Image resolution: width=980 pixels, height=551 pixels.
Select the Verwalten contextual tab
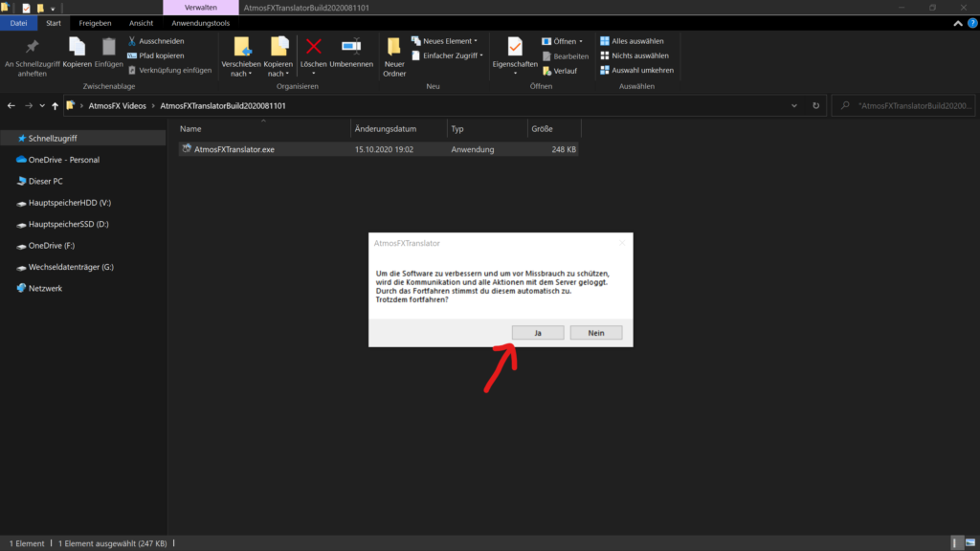(x=201, y=8)
